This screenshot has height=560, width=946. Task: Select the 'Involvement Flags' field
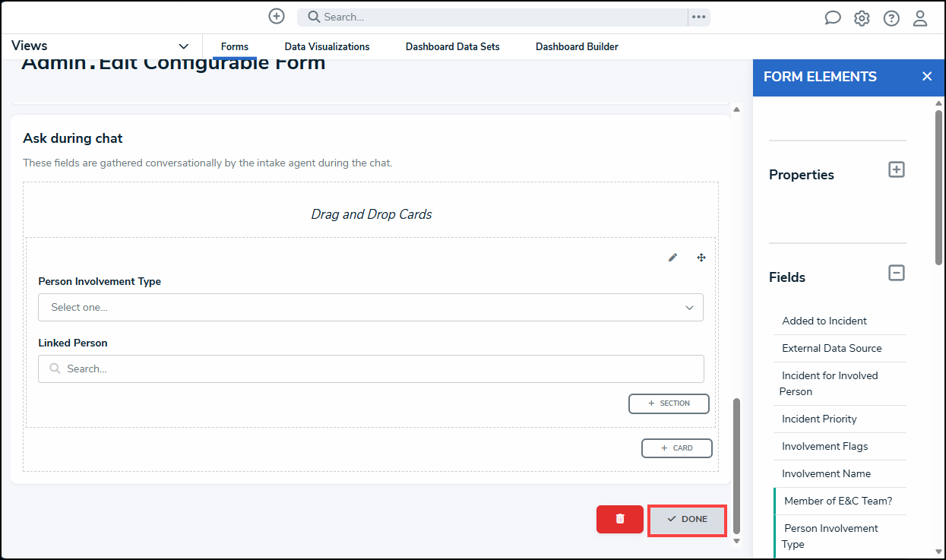tap(840, 446)
